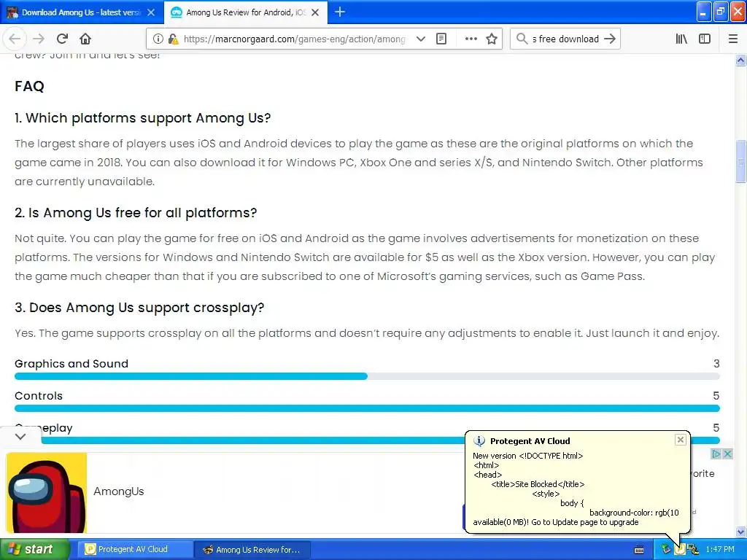Click search field containing 'free download'
The height and width of the screenshot is (560, 747).
click(565, 39)
